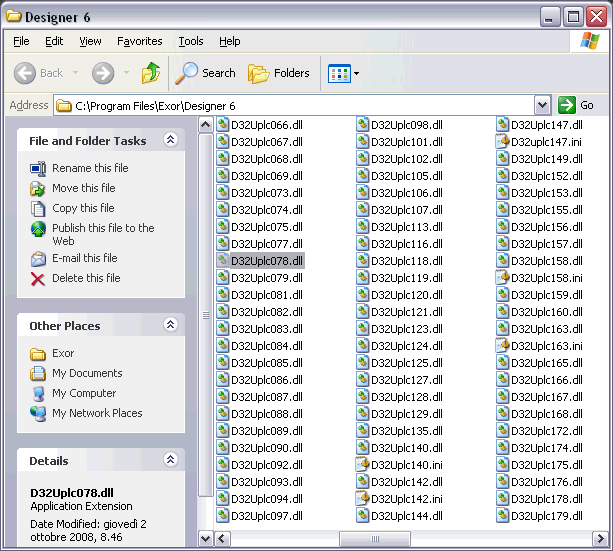Open the Views dropdown arrow
The image size is (613, 551).
[x=356, y=73]
